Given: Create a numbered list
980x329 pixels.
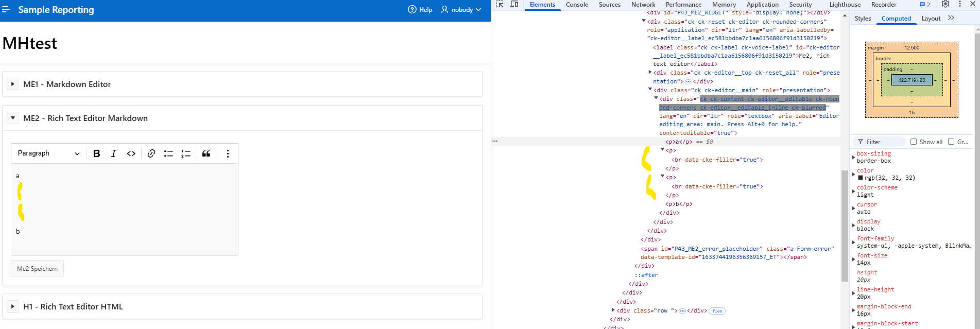Looking at the screenshot, I should 186,153.
